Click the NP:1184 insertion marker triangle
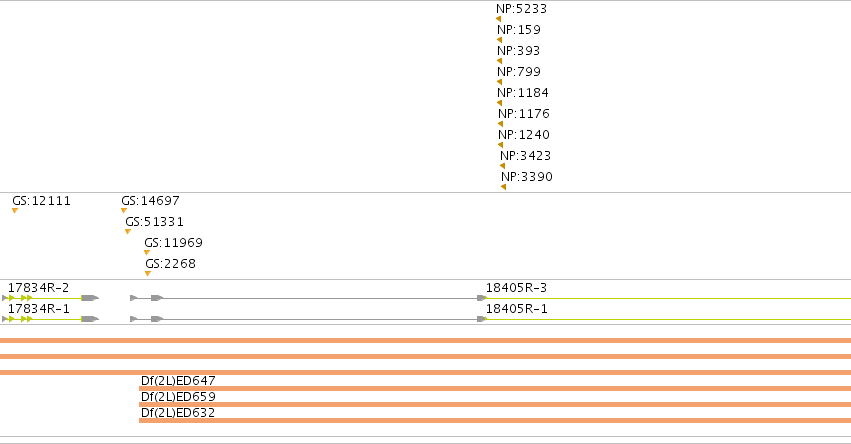Image resolution: width=851 pixels, height=444 pixels. (499, 103)
